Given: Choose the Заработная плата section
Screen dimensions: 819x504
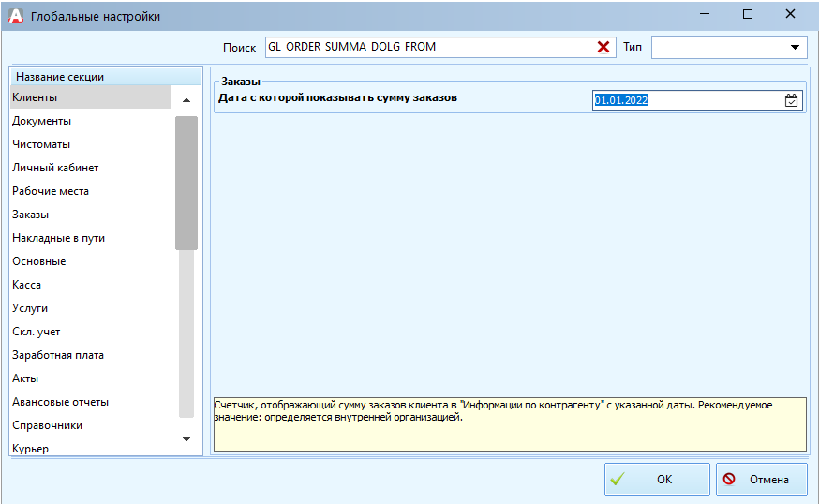Looking at the screenshot, I should (58, 355).
